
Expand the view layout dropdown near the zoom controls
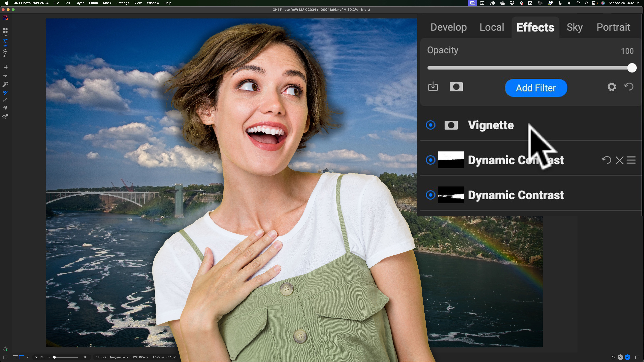point(28,357)
